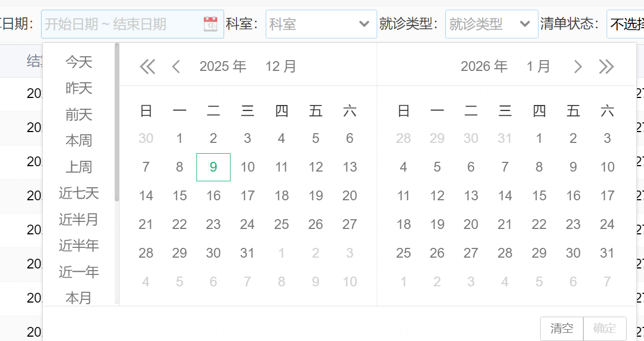Choose January 15 in the right calendar

tap(539, 195)
